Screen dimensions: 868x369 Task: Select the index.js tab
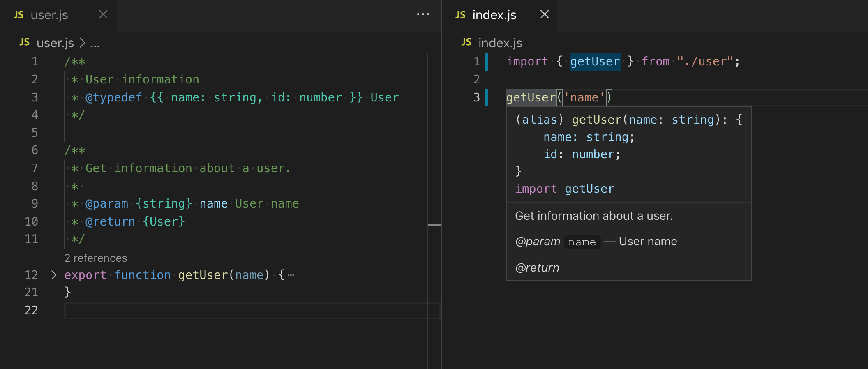494,15
